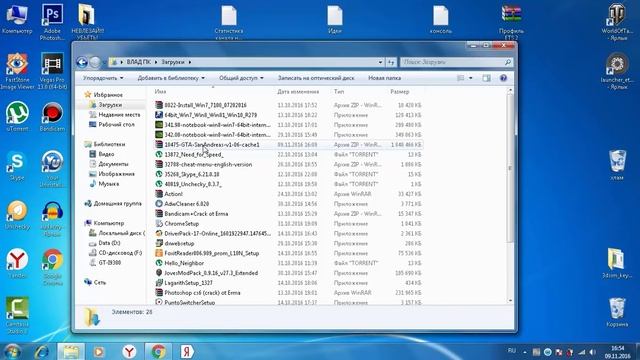Image resolution: width=640 pixels, height=360 pixels.
Task: Open the Компьютер desktop icon
Action: 17,18
